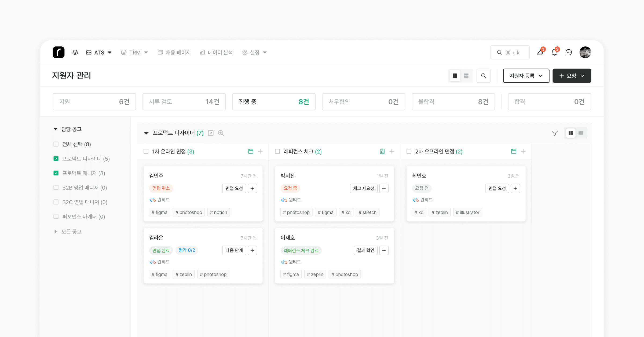644x337 pixels.
Task: Open the chat message bubble icon
Action: click(x=569, y=52)
